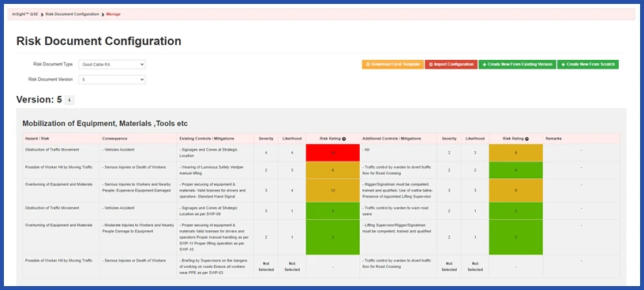Click the help icon on Risk Rating header next to Additional Controls
Screen dimensions: 644x290
pos(344,139)
